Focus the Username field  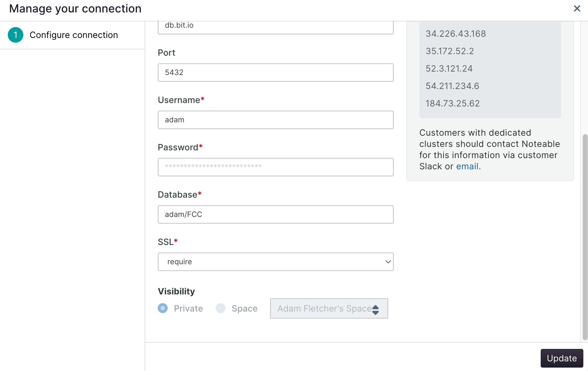click(x=275, y=120)
